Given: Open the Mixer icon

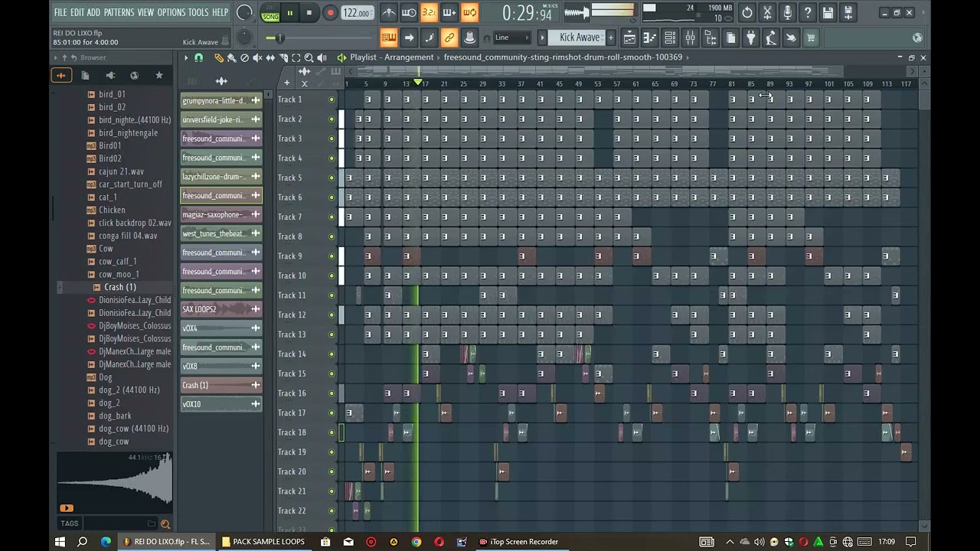Looking at the screenshot, I should pos(690,37).
